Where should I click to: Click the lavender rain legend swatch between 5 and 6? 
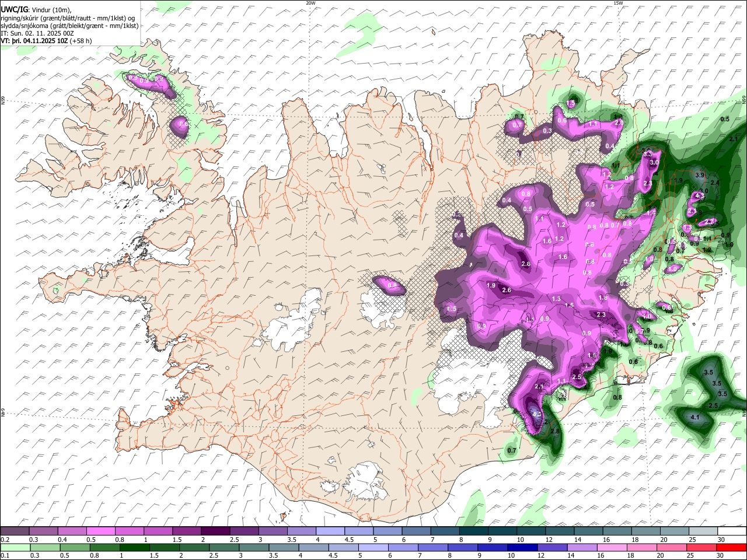(x=373, y=547)
